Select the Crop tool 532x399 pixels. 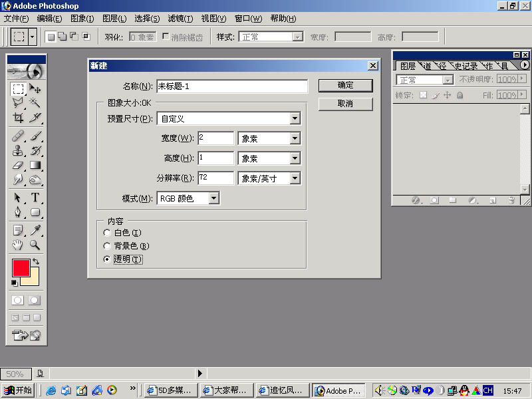tap(18, 118)
